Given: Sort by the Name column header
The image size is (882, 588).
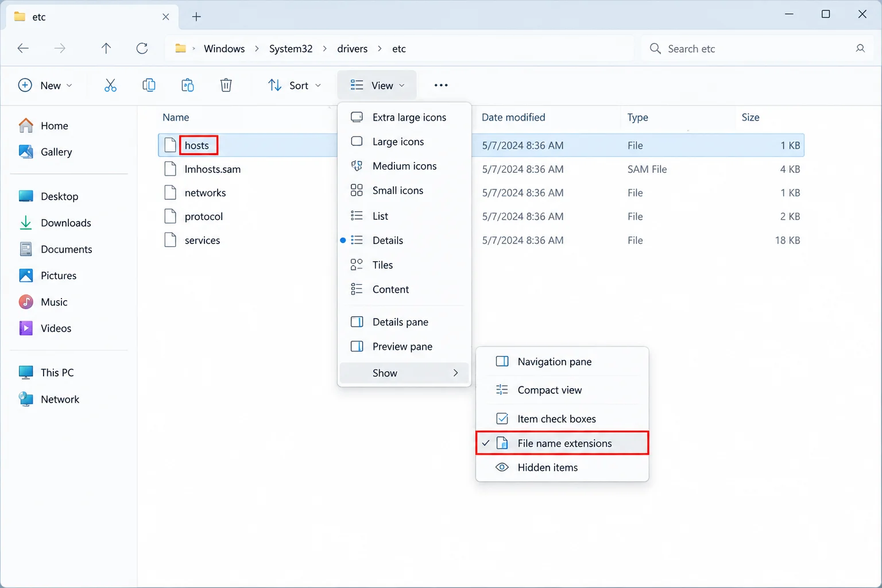Looking at the screenshot, I should 176,117.
